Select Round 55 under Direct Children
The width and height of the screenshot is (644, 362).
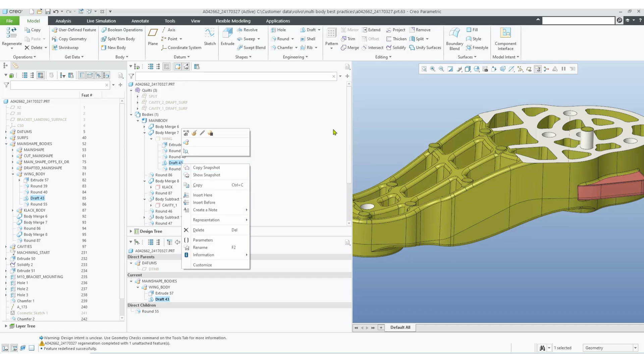pyautogui.click(x=150, y=311)
